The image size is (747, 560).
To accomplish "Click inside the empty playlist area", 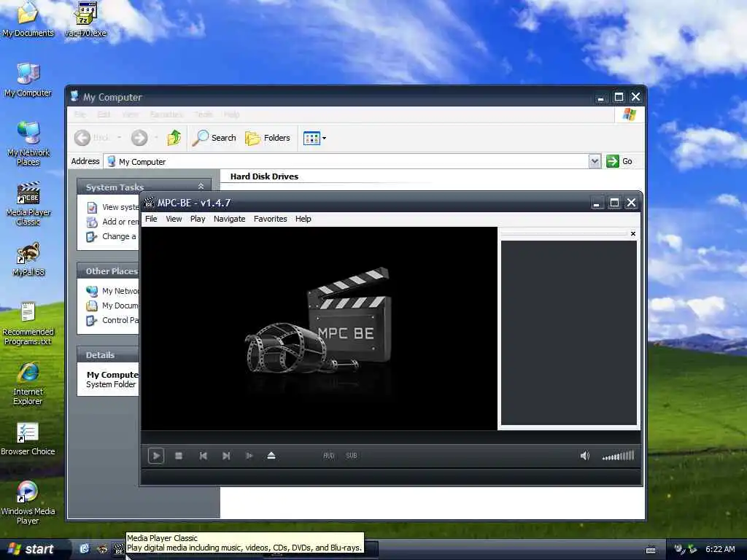I will pos(569,332).
